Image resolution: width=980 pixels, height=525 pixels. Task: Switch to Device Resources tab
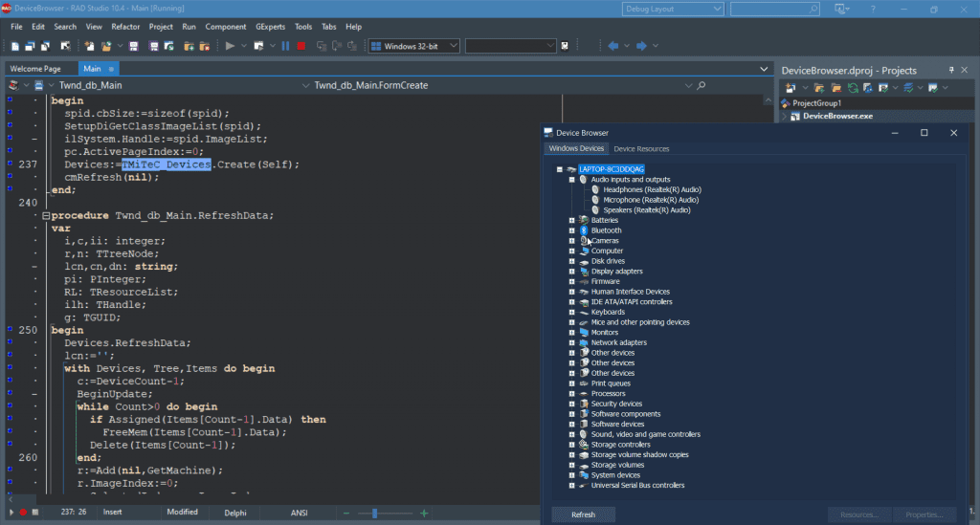[641, 148]
